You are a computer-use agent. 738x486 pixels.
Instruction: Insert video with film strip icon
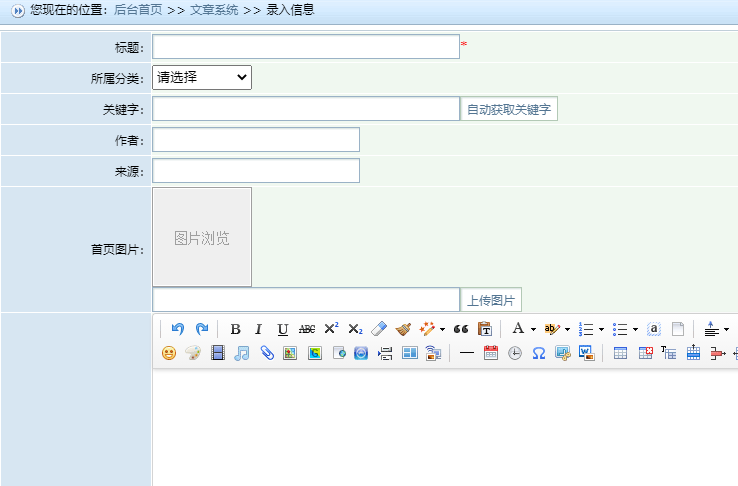point(218,353)
